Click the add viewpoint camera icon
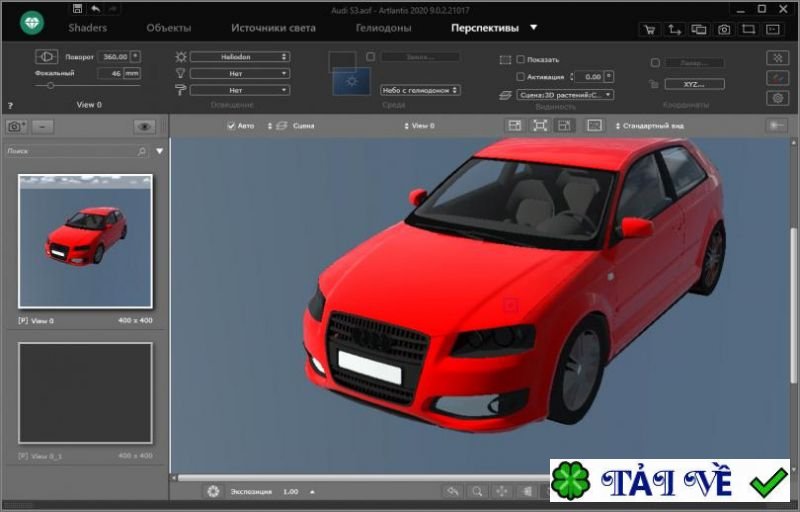This screenshot has width=800, height=512. click(16, 127)
